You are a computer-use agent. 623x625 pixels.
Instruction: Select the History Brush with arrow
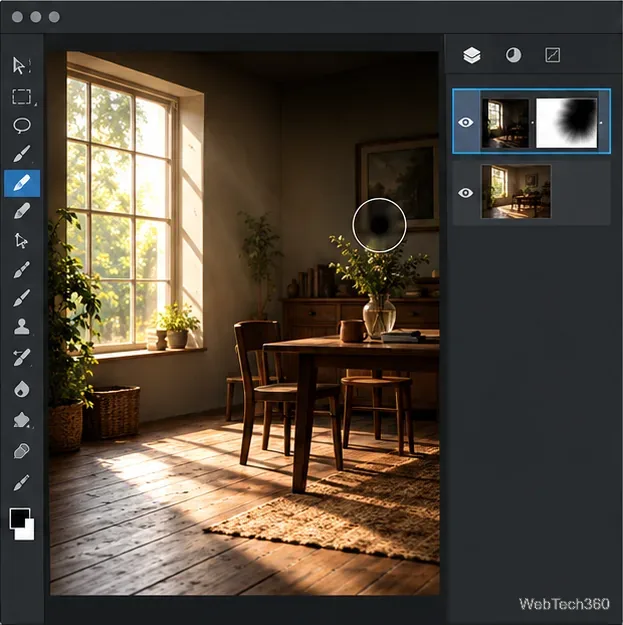[22, 357]
